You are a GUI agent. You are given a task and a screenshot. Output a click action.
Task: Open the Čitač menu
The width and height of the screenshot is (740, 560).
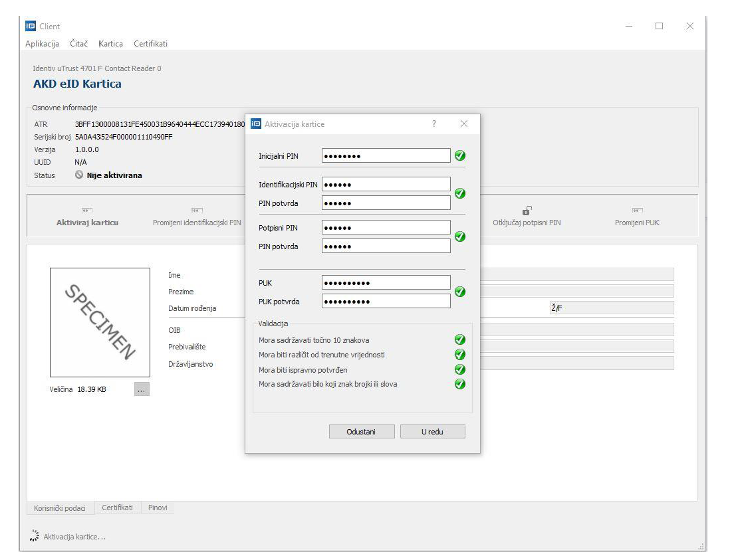click(78, 44)
